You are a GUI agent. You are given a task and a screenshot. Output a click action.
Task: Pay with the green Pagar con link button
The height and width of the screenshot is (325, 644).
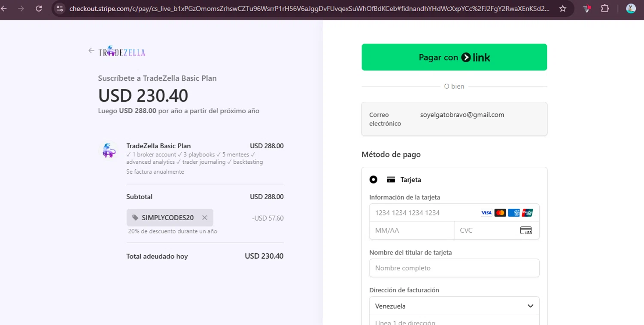pos(454,57)
